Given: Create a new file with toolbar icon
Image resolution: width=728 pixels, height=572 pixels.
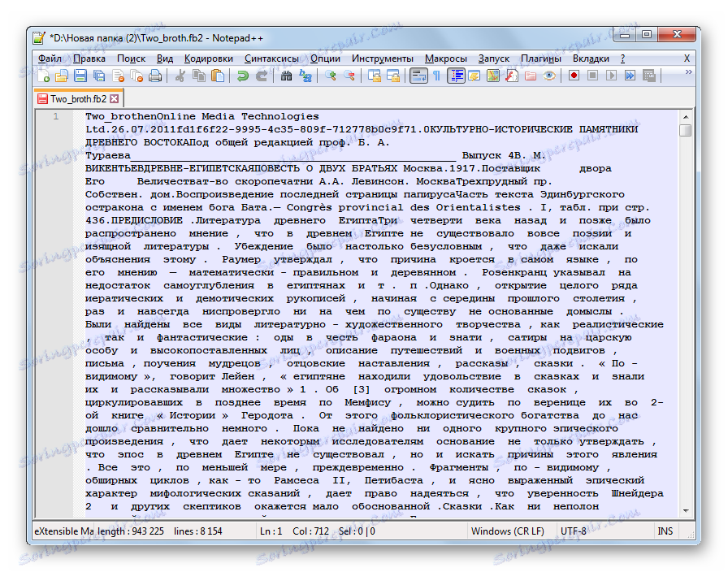Looking at the screenshot, I should (x=43, y=76).
